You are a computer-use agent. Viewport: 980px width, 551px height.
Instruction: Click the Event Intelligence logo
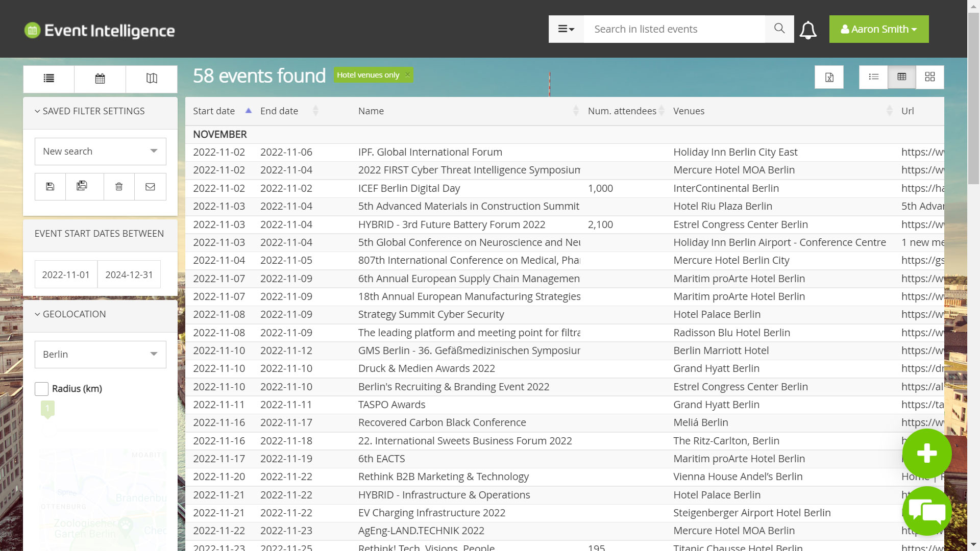100,31
